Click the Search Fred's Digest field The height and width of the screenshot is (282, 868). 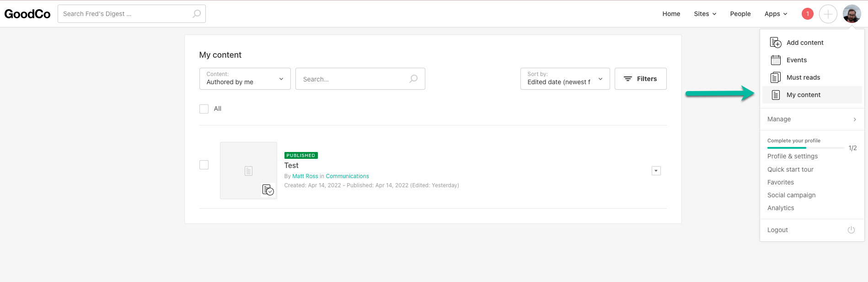pyautogui.click(x=131, y=14)
